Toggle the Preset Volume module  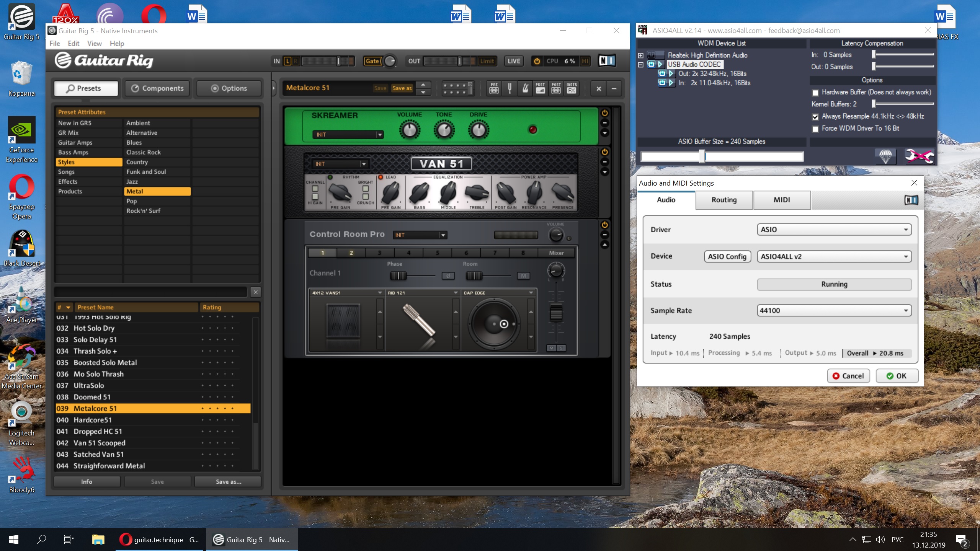point(540,88)
